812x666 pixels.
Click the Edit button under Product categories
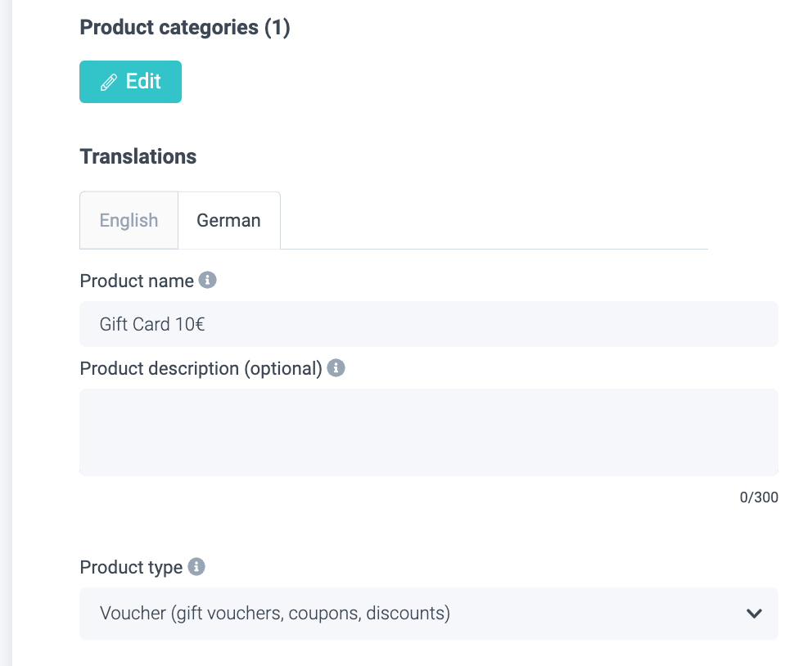click(x=130, y=81)
